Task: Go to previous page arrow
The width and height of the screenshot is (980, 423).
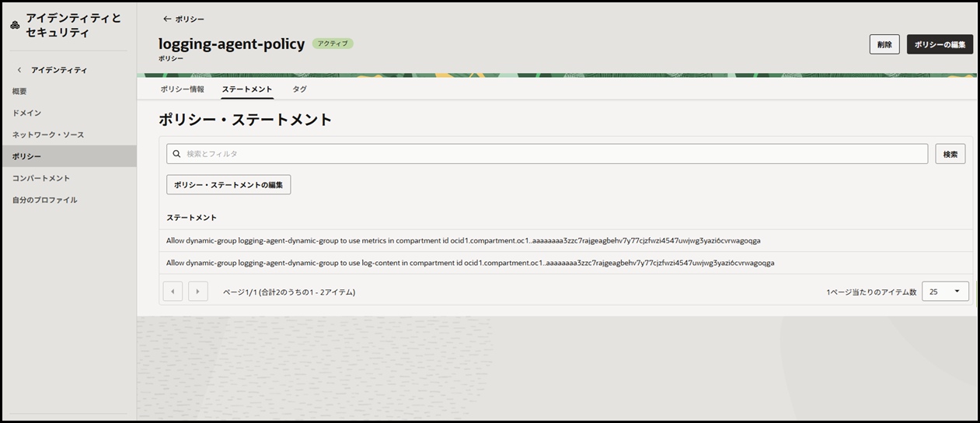Action: coord(173,292)
